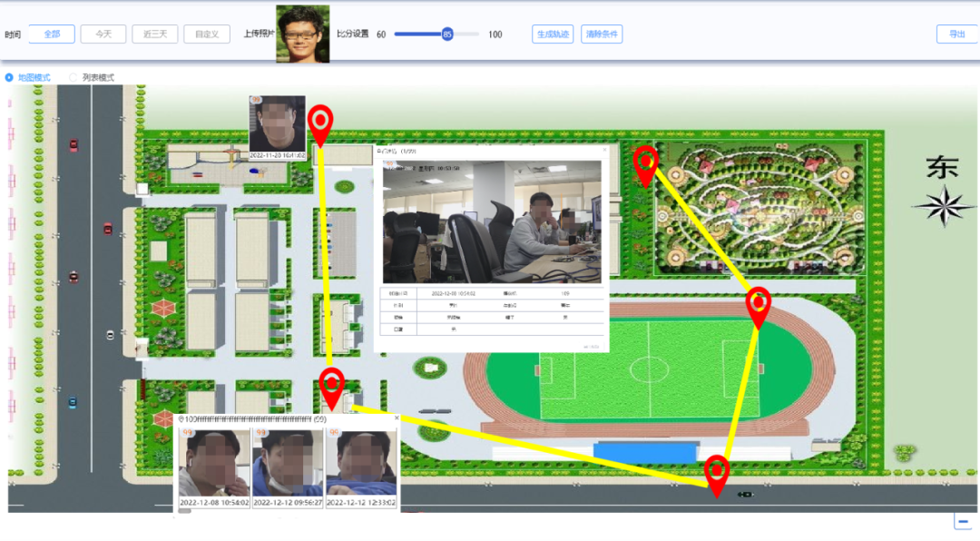Viewport: 980px width, 541px height.
Task: Select 地图模式 map mode radio
Action: pos(10,77)
